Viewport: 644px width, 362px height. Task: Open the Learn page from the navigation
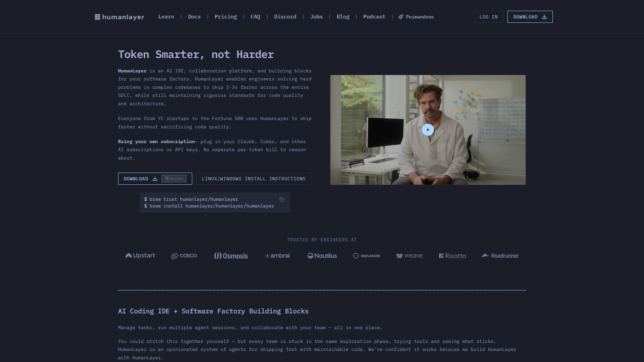pyautogui.click(x=166, y=17)
